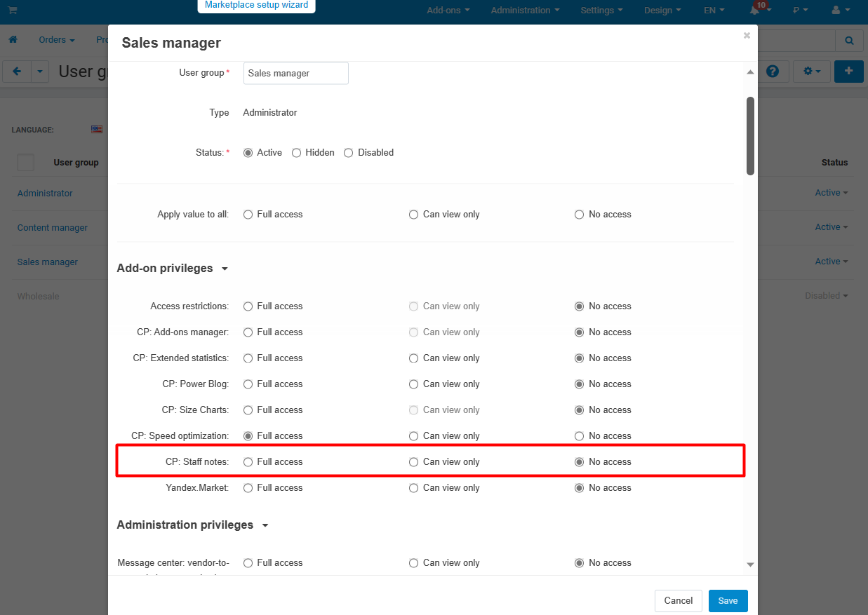Set CP: Speed optimization to No access
Viewport: 868px width, 615px height.
[x=579, y=436]
